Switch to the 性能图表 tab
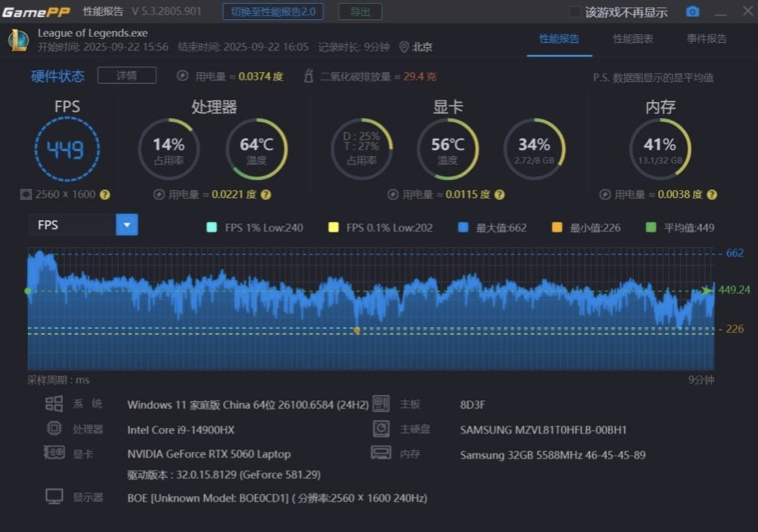 pyautogui.click(x=633, y=39)
